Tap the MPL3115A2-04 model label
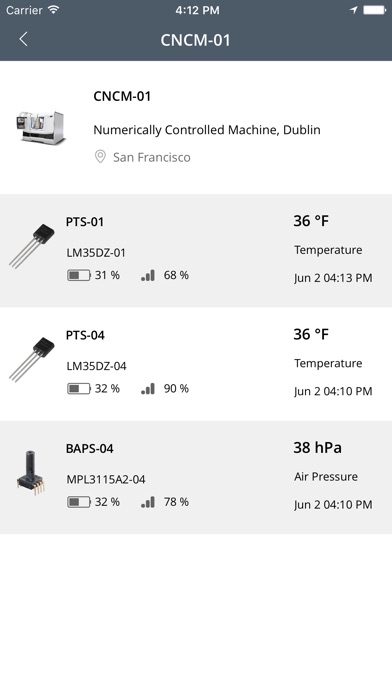Image resolution: width=392 pixels, height=696 pixels. 106,479
